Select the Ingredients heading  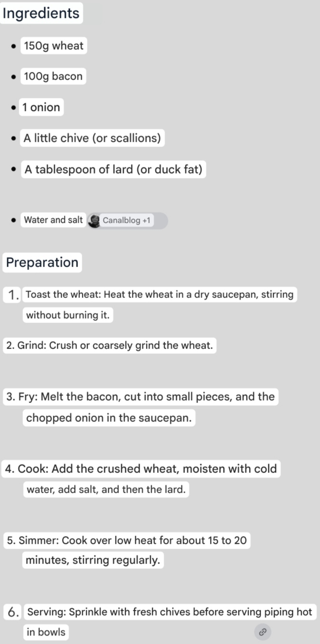point(41,13)
